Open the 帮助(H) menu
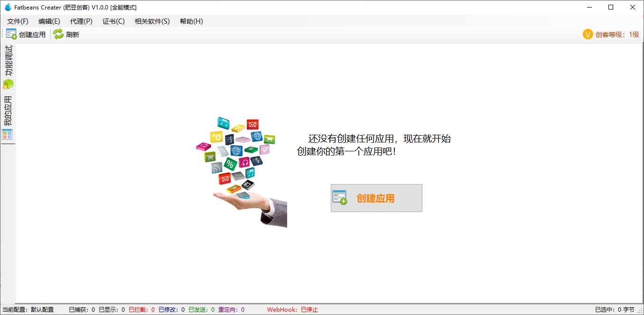This screenshot has width=644, height=315. pos(191,21)
